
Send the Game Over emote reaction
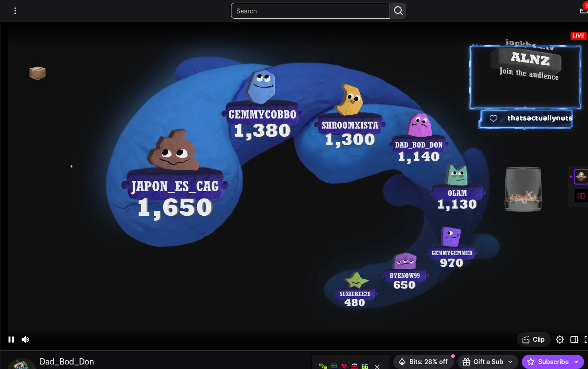[x=355, y=366]
